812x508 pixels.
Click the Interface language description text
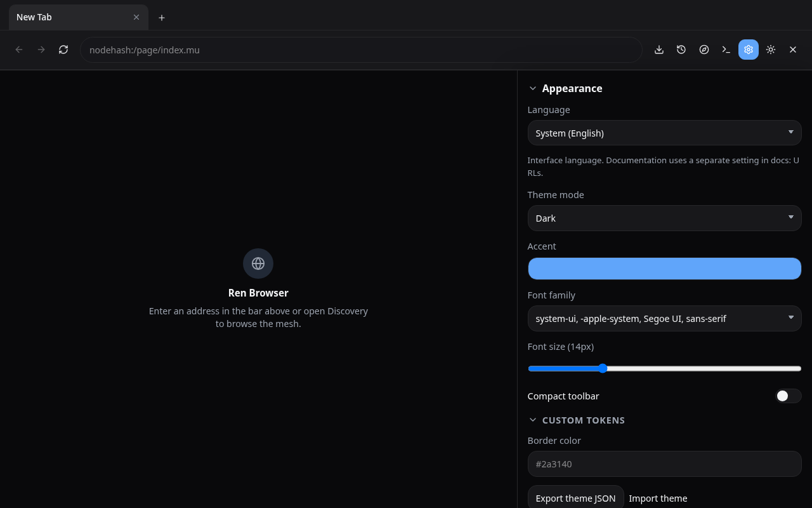(x=663, y=166)
